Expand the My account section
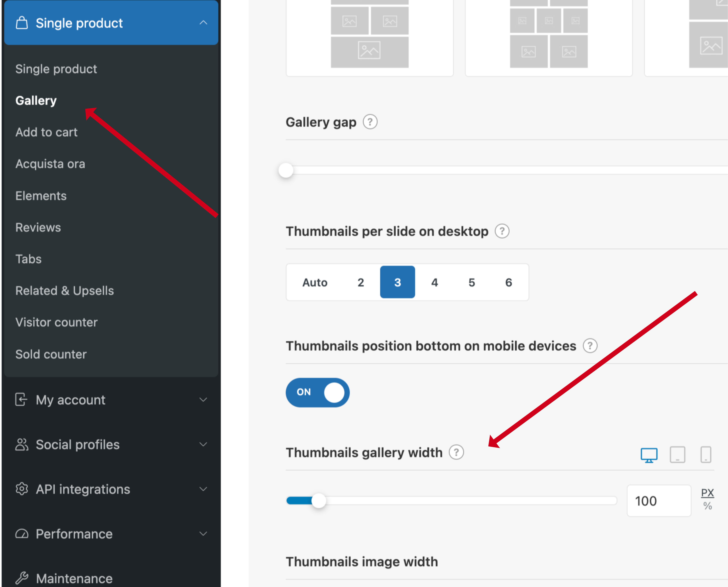This screenshot has height=587, width=728. tap(111, 400)
